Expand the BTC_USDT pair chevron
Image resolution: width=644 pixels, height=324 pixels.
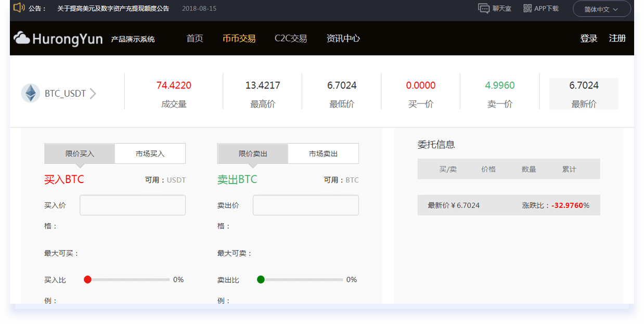pos(93,94)
